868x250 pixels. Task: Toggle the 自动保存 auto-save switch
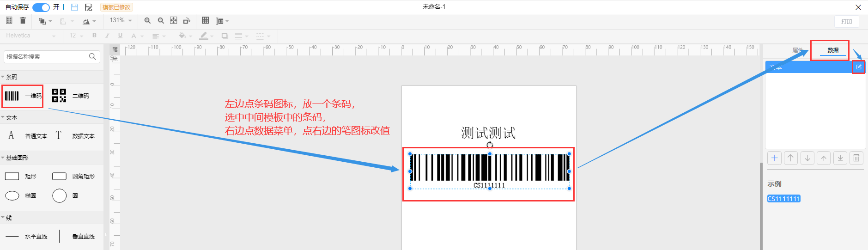pyautogui.click(x=41, y=7)
